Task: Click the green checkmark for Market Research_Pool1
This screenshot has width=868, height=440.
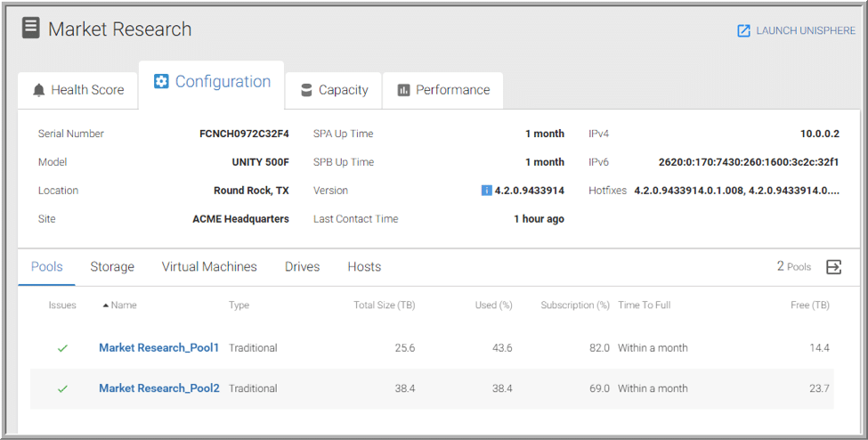Action: [x=62, y=348]
